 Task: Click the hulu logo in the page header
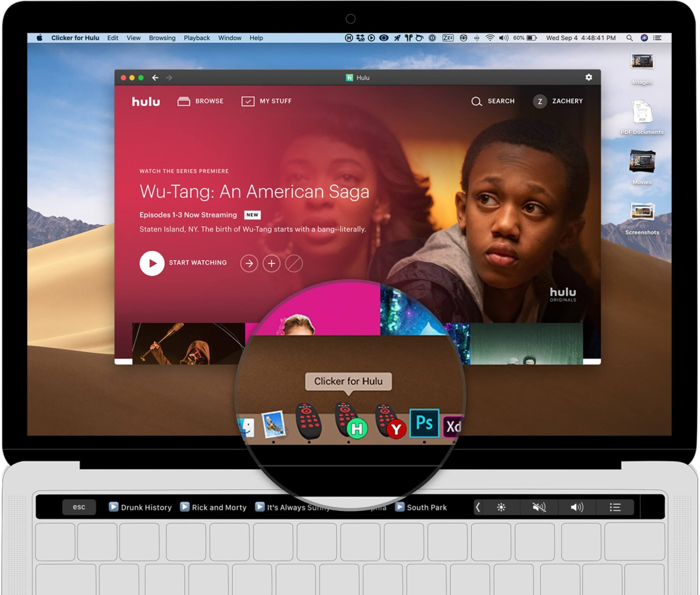(146, 101)
